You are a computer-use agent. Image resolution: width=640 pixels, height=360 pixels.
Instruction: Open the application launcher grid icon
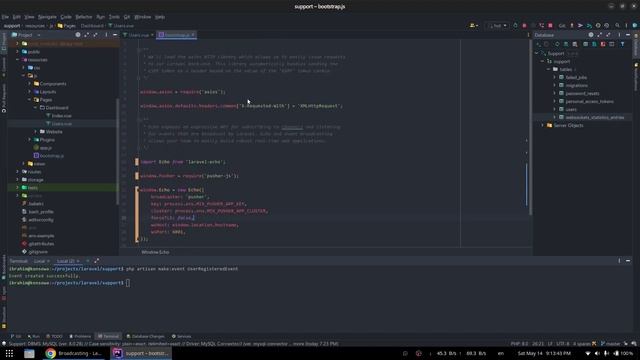(x=9, y=353)
